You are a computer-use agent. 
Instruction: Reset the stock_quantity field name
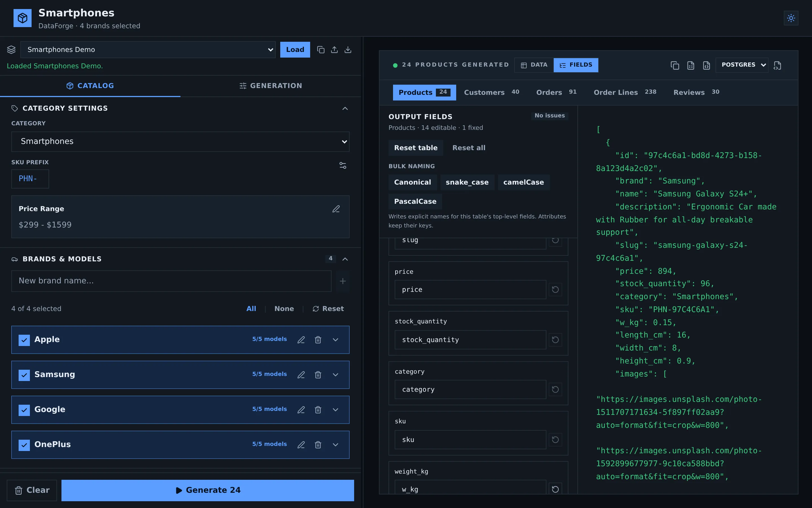(x=555, y=340)
